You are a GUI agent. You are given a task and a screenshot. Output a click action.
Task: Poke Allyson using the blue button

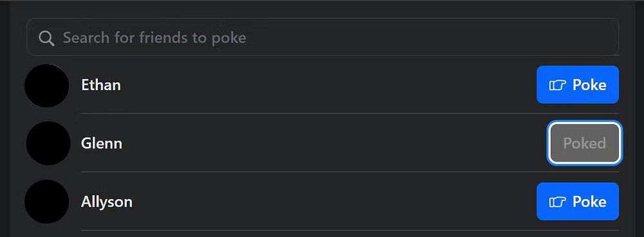tap(578, 202)
